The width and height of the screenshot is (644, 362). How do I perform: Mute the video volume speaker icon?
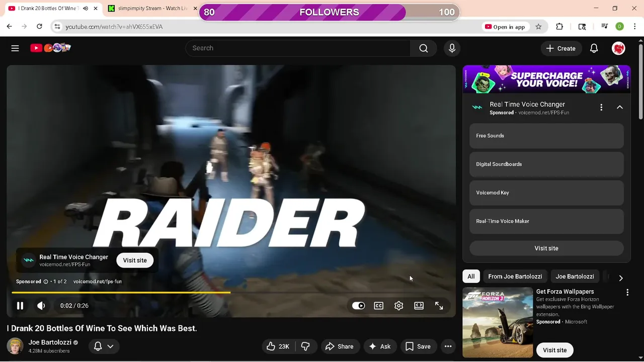(41, 306)
